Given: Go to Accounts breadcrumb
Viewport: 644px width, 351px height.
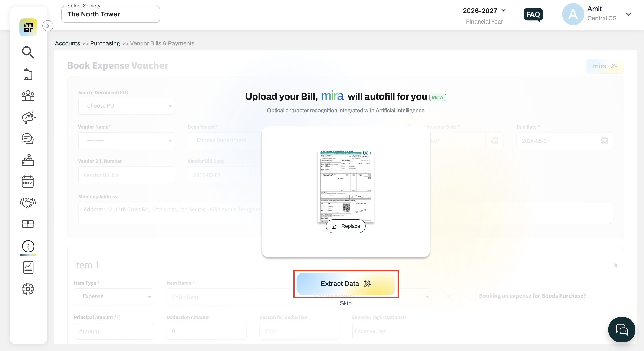Looking at the screenshot, I should (68, 43).
